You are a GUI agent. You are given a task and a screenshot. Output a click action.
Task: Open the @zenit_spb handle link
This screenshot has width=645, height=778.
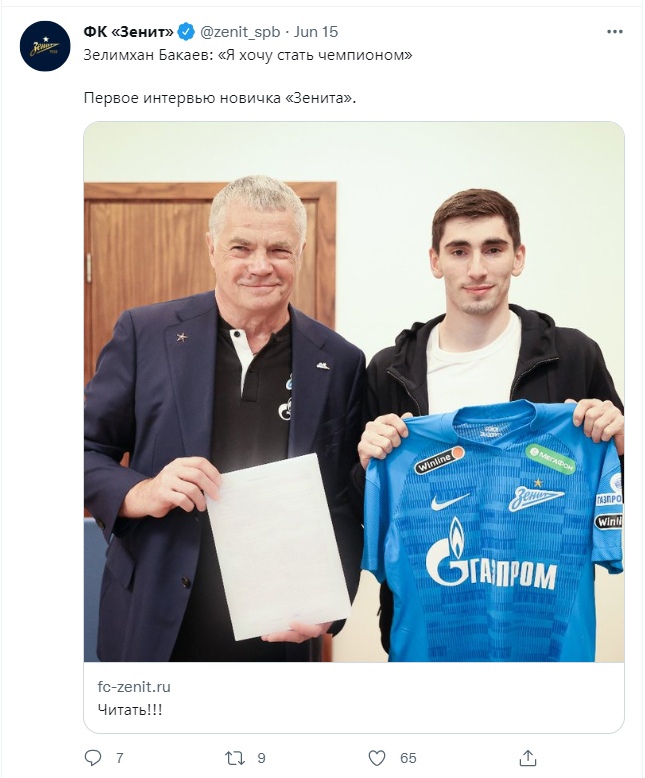click(240, 32)
